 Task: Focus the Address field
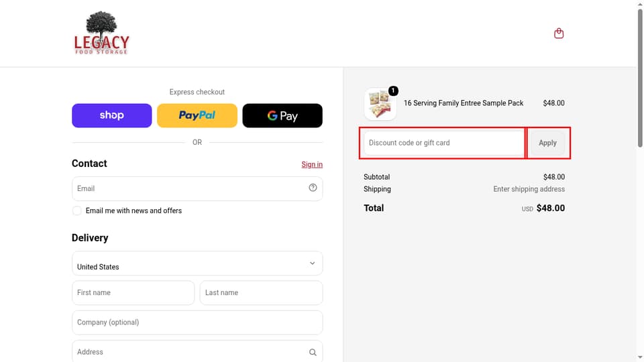point(197,351)
